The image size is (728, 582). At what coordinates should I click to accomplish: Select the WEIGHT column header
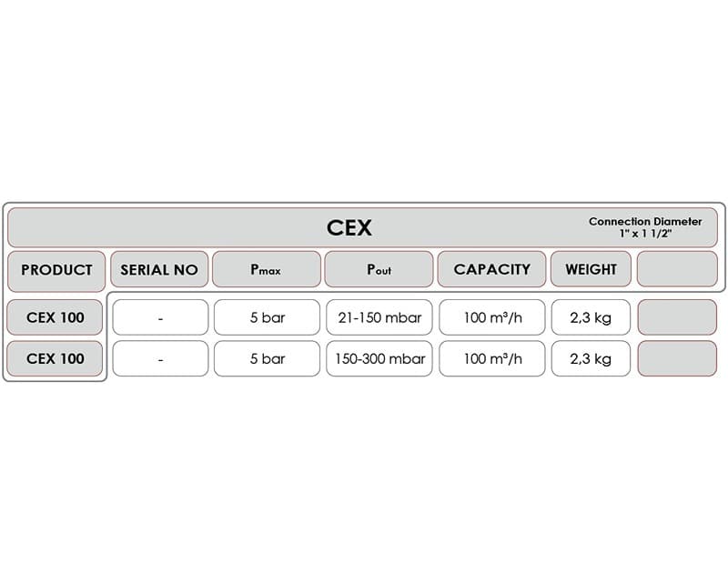pyautogui.click(x=591, y=269)
